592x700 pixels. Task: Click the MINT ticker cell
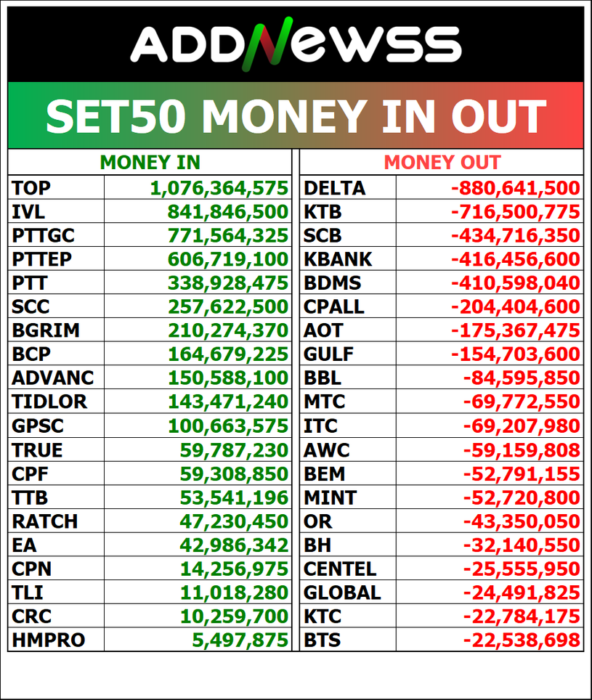(347, 497)
